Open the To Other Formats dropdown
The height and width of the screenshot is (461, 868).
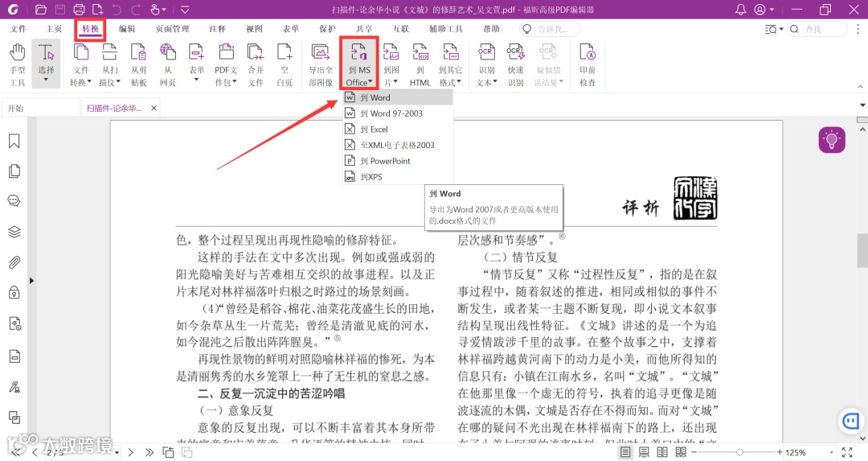(450, 64)
